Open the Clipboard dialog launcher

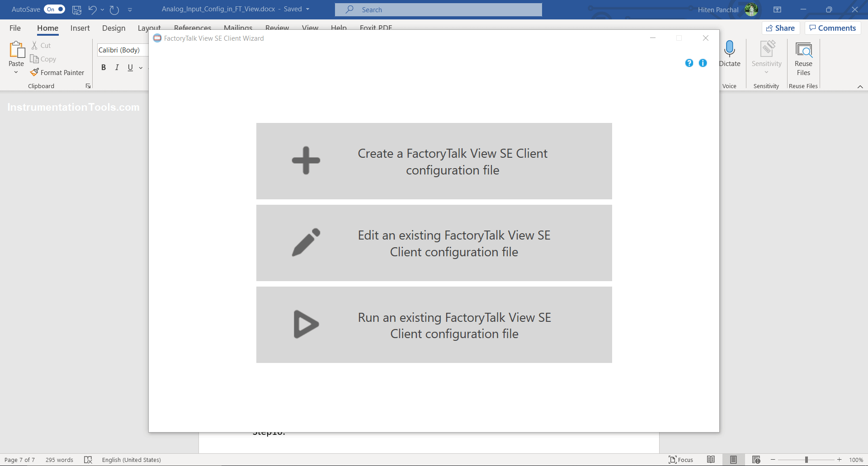[x=88, y=86]
